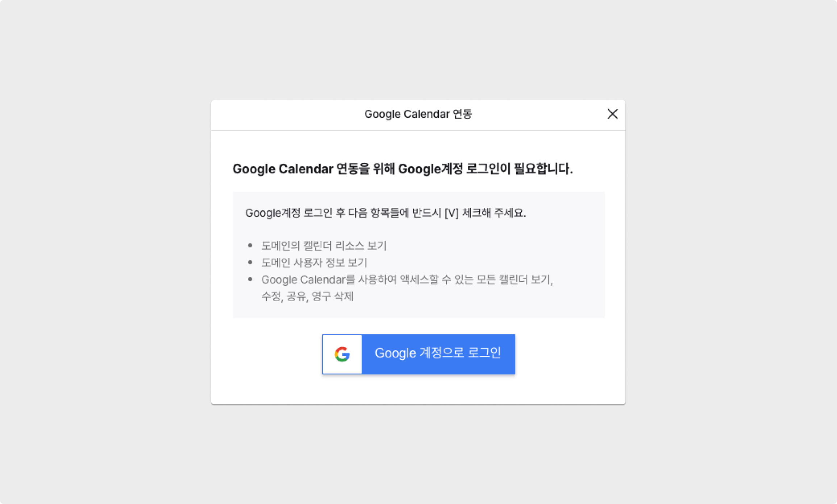Viewport: 837px width, 504px height.
Task: Click the 수정, 공유, 영구 삭제 text
Action: coord(307,296)
